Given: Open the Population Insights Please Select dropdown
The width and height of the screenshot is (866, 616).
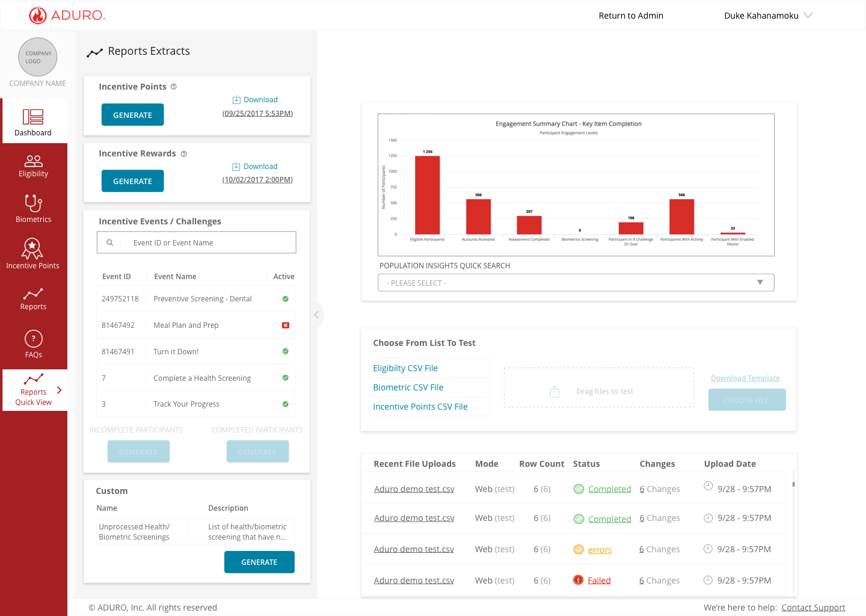Looking at the screenshot, I should (x=576, y=283).
